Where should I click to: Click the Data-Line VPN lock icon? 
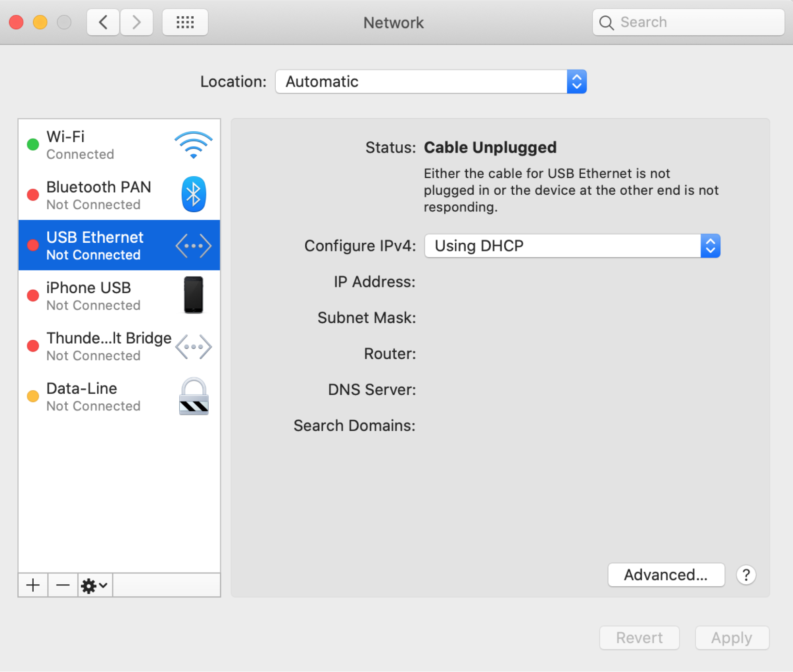[x=193, y=396]
